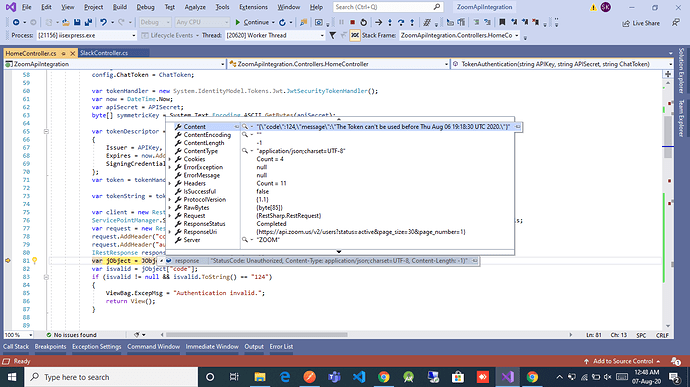
Task: Expand the Cookies property node
Action: click(170, 159)
